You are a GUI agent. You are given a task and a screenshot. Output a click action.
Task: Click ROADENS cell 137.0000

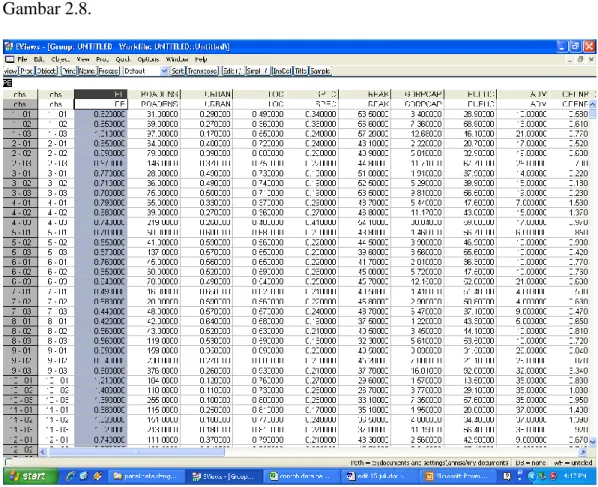point(154,252)
